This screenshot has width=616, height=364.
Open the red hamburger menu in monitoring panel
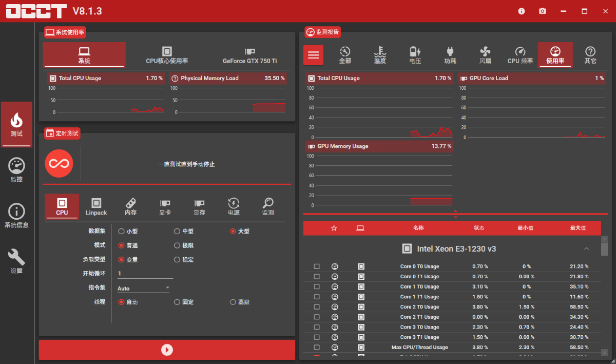click(x=313, y=55)
